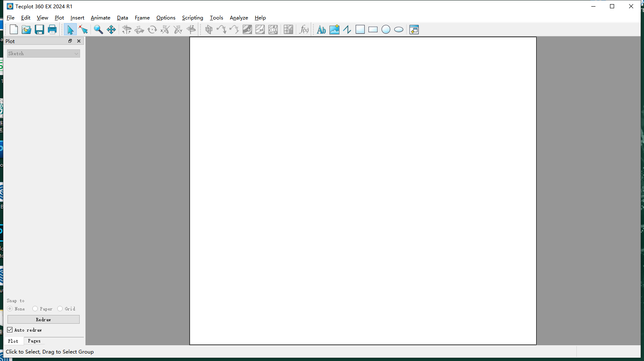Toggle the Auto redraw checkbox
Screen dimensions: 644x361
(x=10, y=330)
